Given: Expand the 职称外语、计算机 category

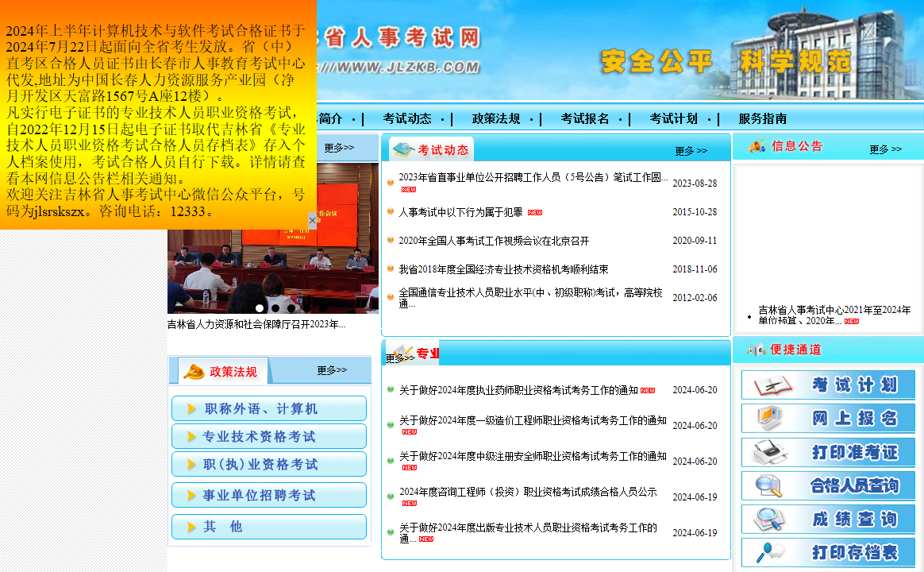Looking at the screenshot, I should pyautogui.click(x=268, y=408).
